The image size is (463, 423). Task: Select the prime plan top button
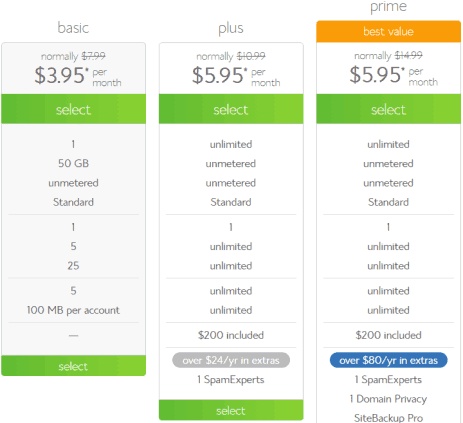388,109
